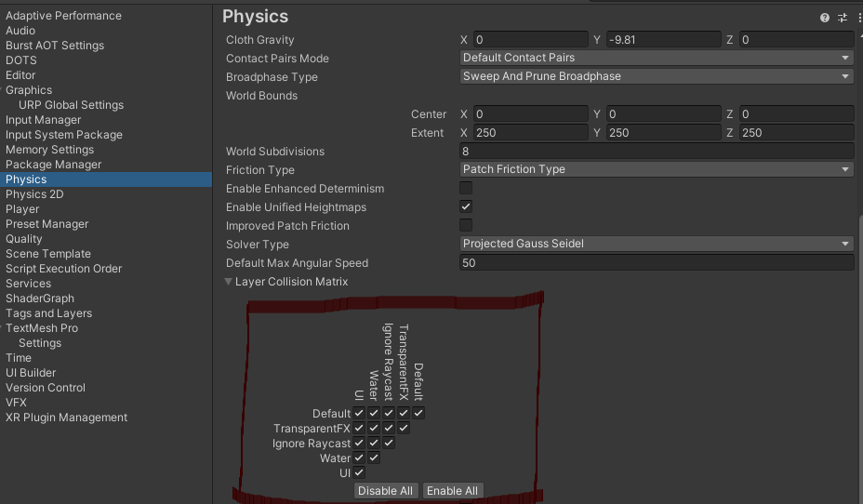Toggle UI row, UI column collision checkbox
The width and height of the screenshot is (863, 504).
click(x=359, y=472)
